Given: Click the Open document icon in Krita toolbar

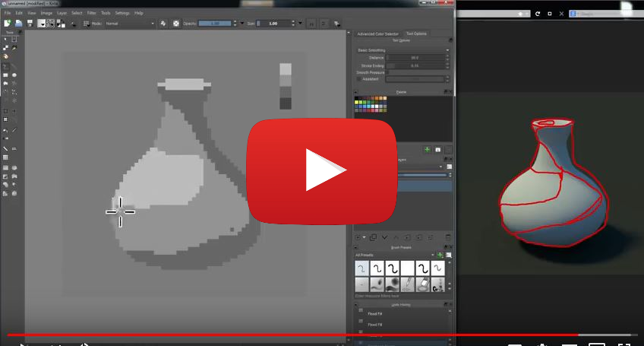Looking at the screenshot, I should tap(18, 24).
